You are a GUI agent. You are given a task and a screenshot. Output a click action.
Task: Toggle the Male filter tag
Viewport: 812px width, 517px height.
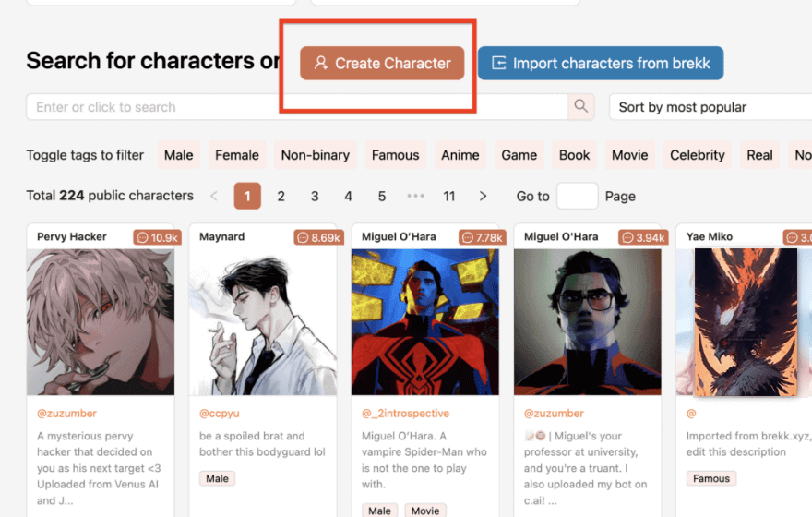point(179,155)
